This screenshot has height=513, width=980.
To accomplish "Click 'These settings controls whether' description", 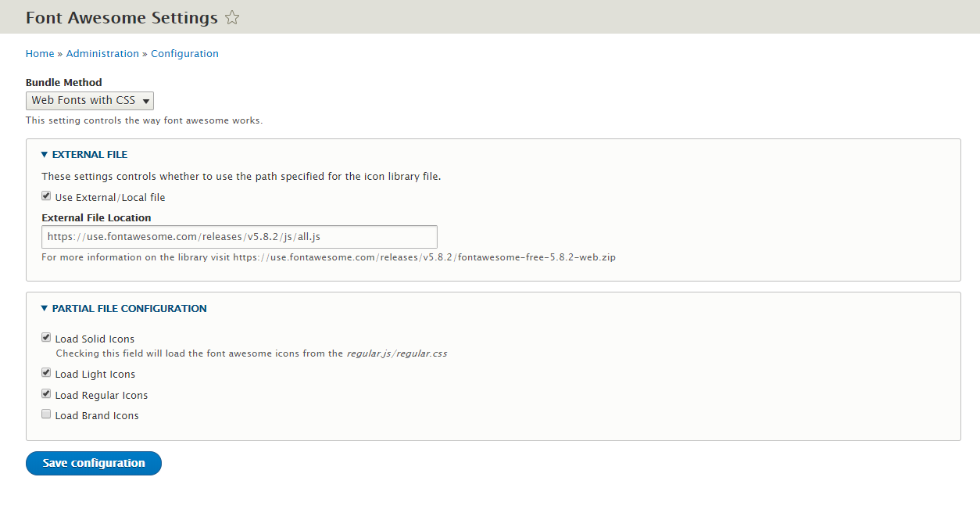I will (x=241, y=177).
